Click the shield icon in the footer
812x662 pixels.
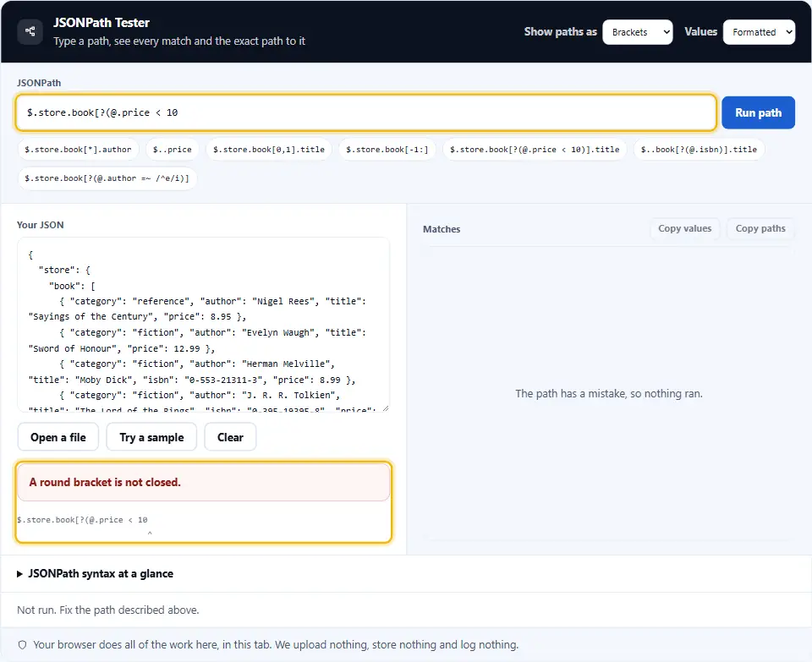(22, 645)
